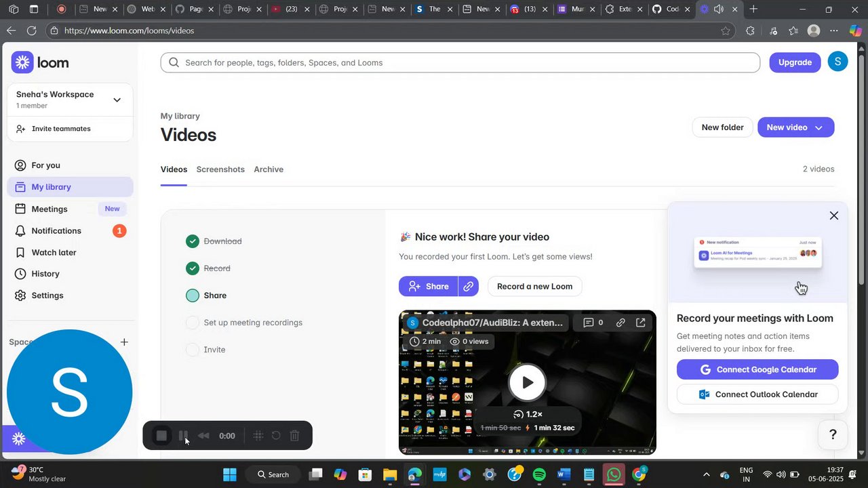
Task: Expand the Sneha's Workspace switcher
Action: pyautogui.click(x=117, y=100)
